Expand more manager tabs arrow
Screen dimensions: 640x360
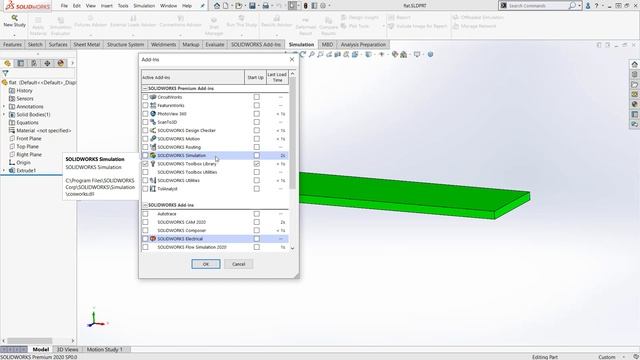coord(73,63)
